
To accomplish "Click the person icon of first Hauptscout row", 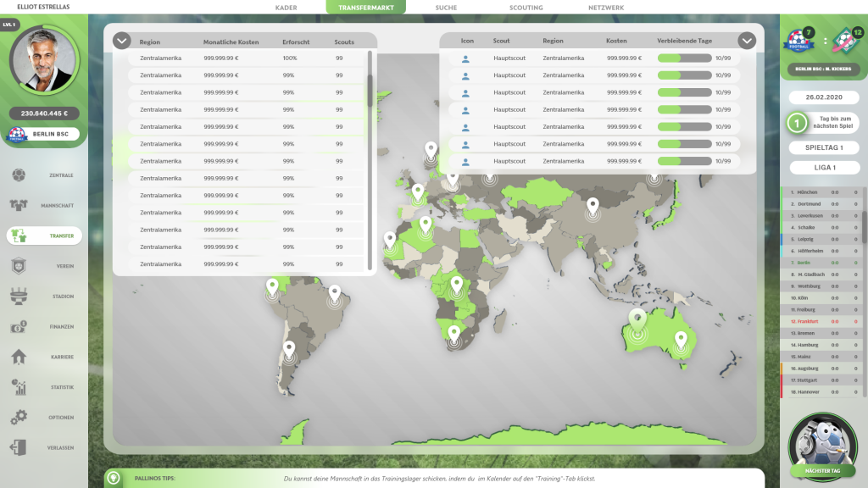I will [465, 58].
